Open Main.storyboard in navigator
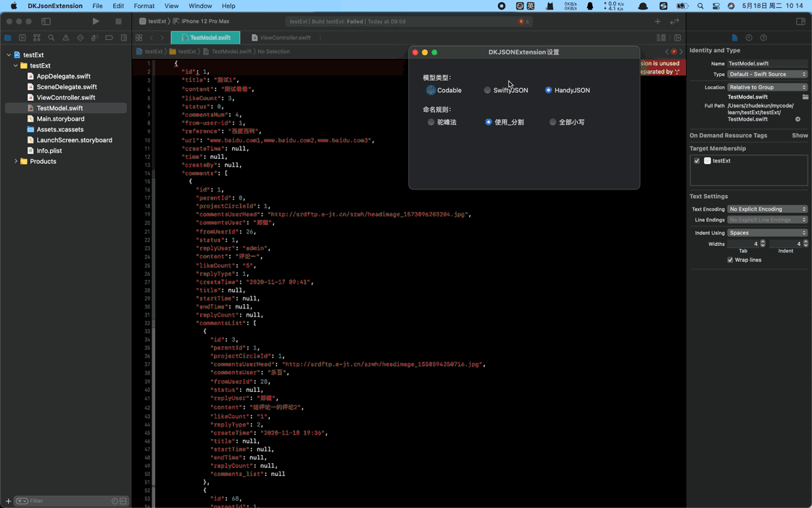Viewport: 812px width, 508px height. [x=60, y=119]
